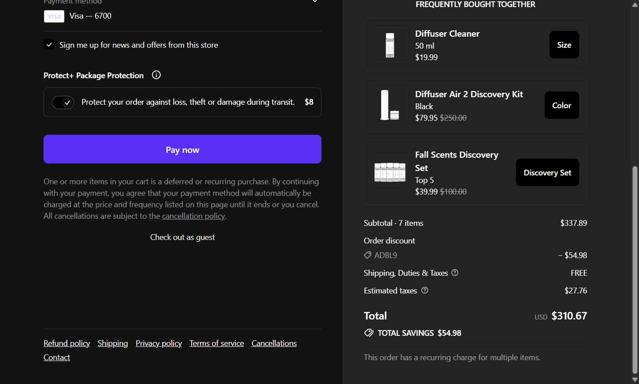Expand the payment method chevron
Image resolution: width=639 pixels, height=384 pixels.
315,1
